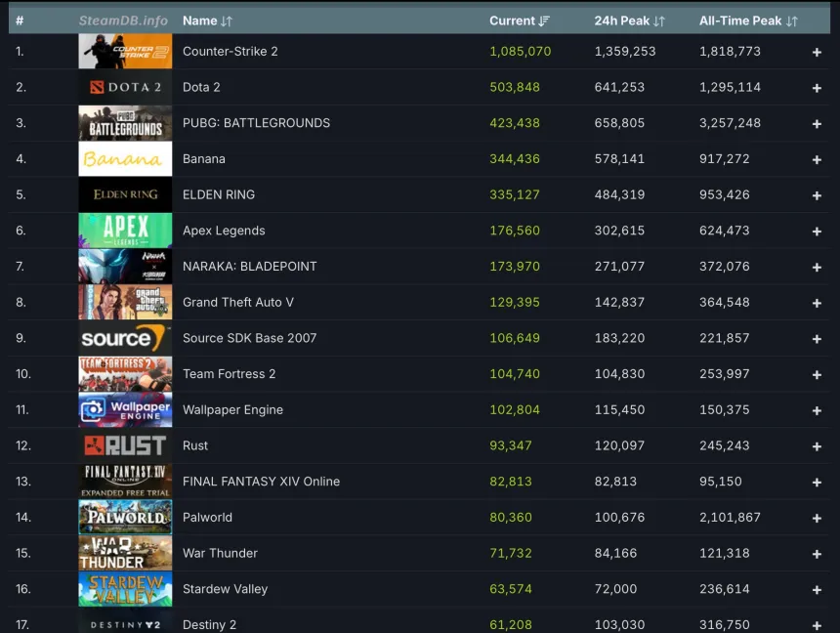
Task: Open the Banana game thumbnail
Action: (x=125, y=159)
